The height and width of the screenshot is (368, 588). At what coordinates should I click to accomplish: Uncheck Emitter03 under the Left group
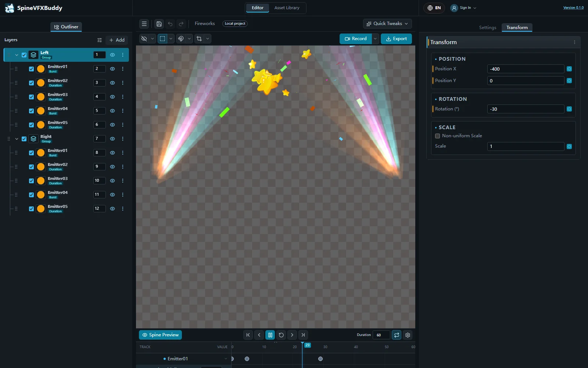[x=31, y=97]
